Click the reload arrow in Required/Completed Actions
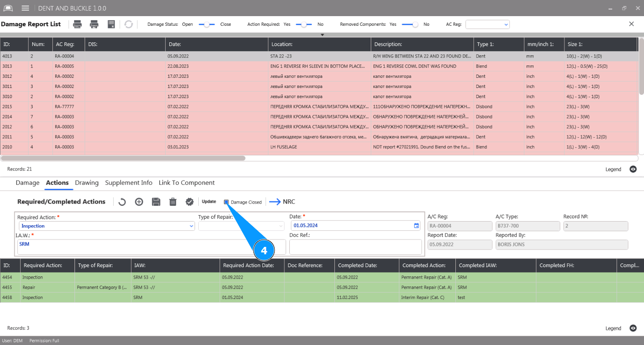This screenshot has width=644, height=345. (122, 202)
